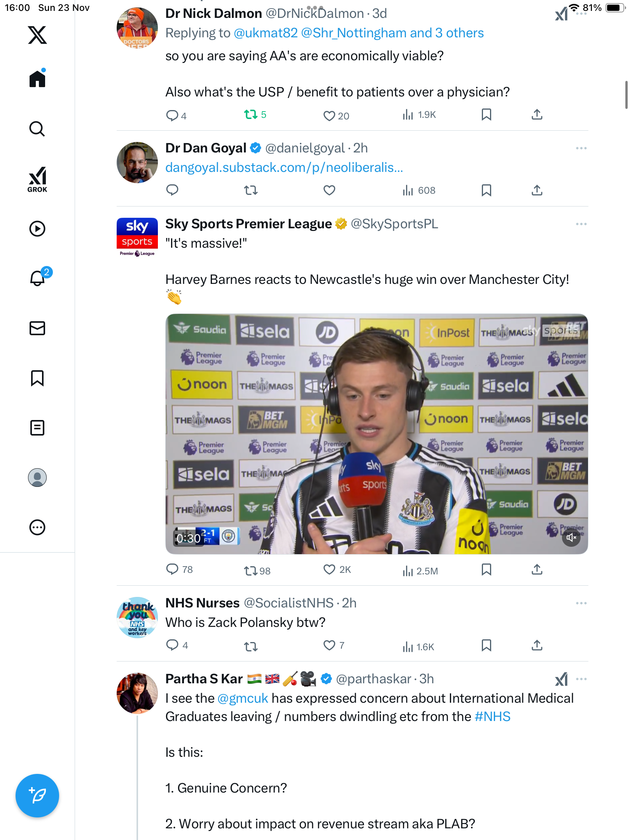Open more options on Sky Sports post
Screen dimensions: 630x840
pos(581,224)
